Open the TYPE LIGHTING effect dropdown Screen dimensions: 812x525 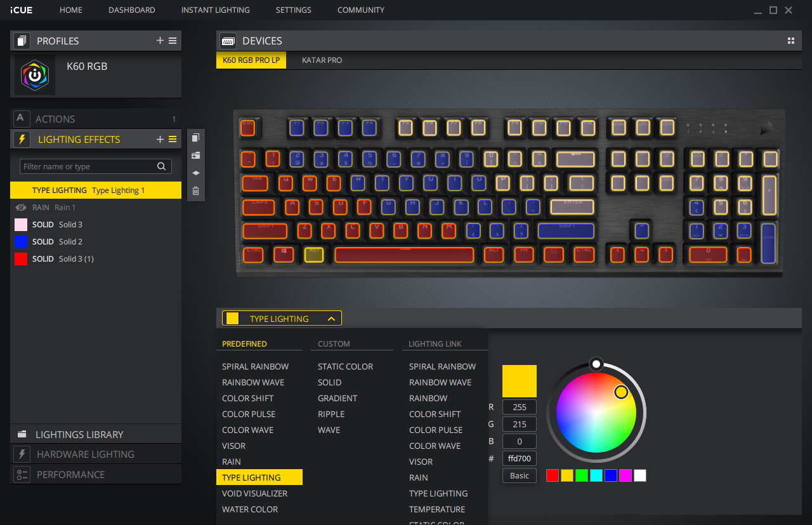click(282, 319)
